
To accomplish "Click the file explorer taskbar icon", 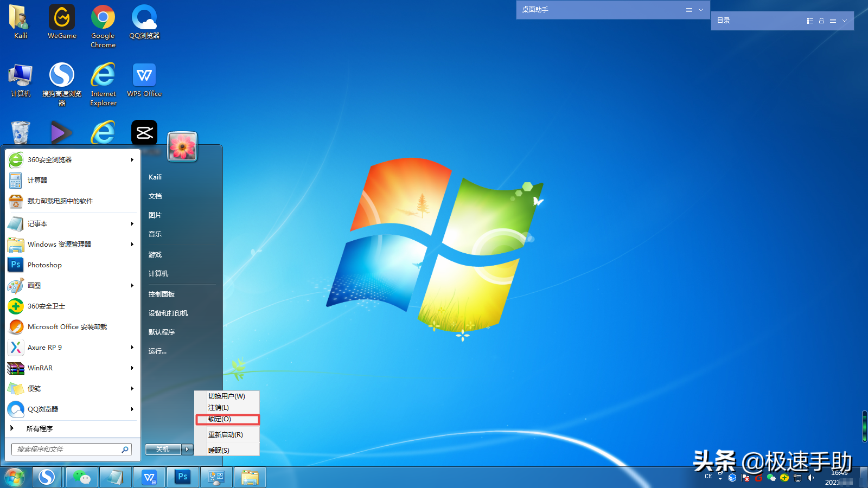I will 250,477.
